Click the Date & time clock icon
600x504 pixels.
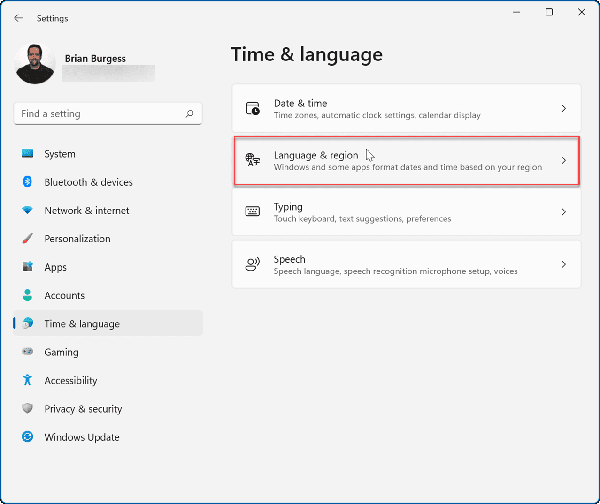(253, 109)
